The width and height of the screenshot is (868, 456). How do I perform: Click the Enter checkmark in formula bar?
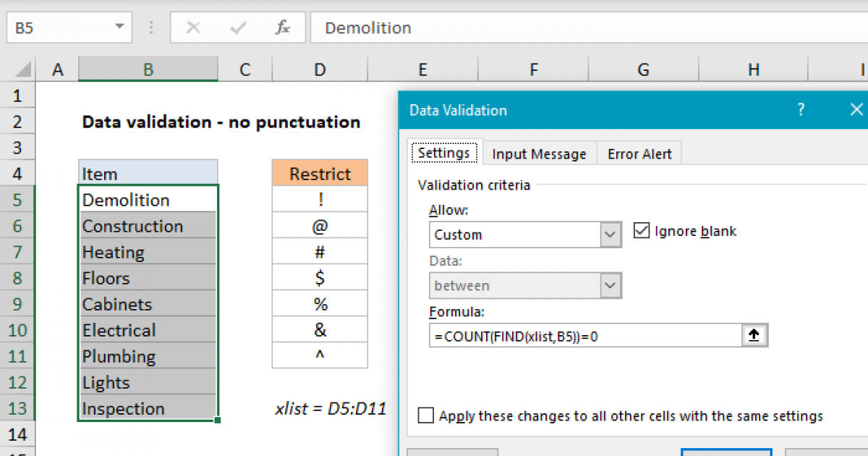pos(237,28)
